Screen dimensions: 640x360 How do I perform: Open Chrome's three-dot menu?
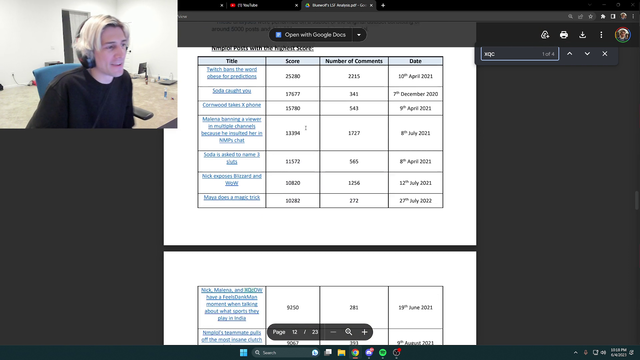coord(633,16)
